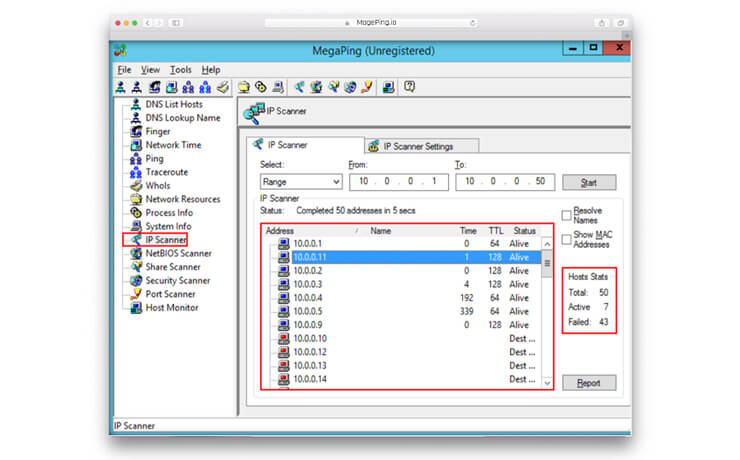Click the Network Resources toolbar icon
This screenshot has width=740, height=460.
point(244,87)
